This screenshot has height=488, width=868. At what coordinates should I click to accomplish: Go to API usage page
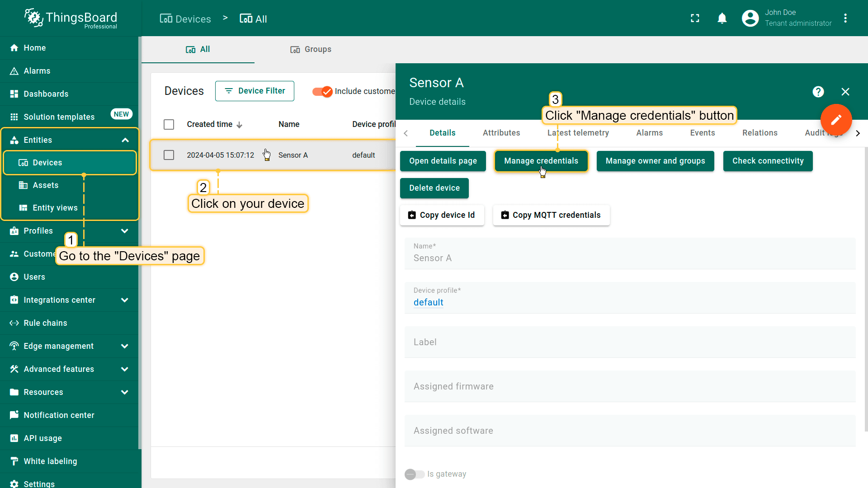(x=42, y=438)
